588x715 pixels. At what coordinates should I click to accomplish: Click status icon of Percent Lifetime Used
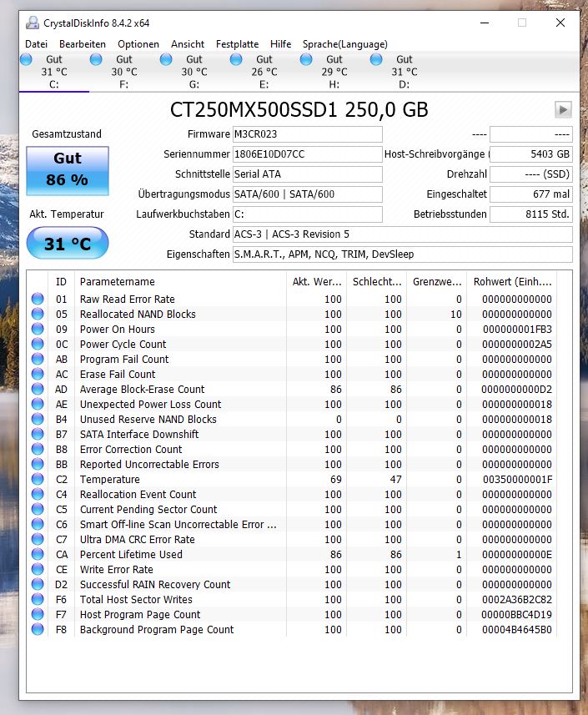click(x=38, y=554)
